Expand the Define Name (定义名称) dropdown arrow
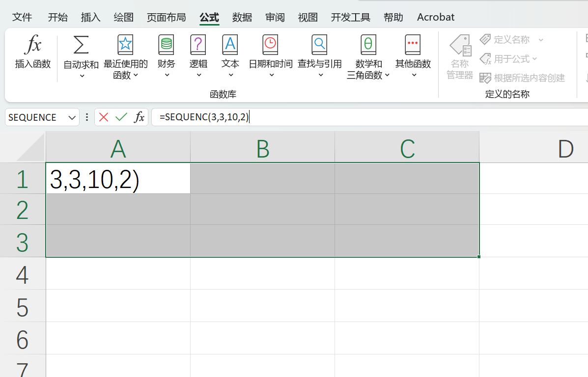Viewport: 588px width, 377px height. [x=541, y=40]
